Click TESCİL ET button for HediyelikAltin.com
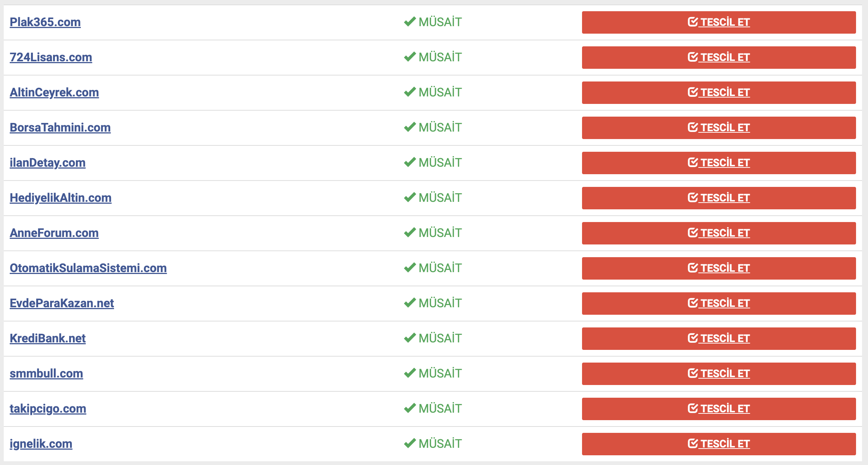868x465 pixels. (719, 198)
